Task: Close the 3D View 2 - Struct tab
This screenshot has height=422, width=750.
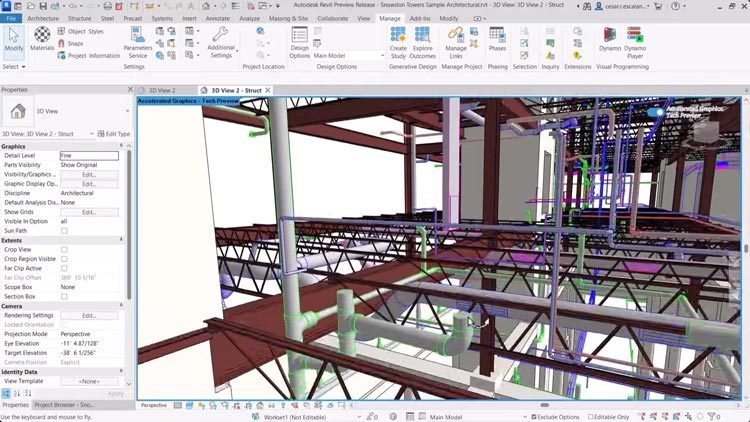Action: 268,90
